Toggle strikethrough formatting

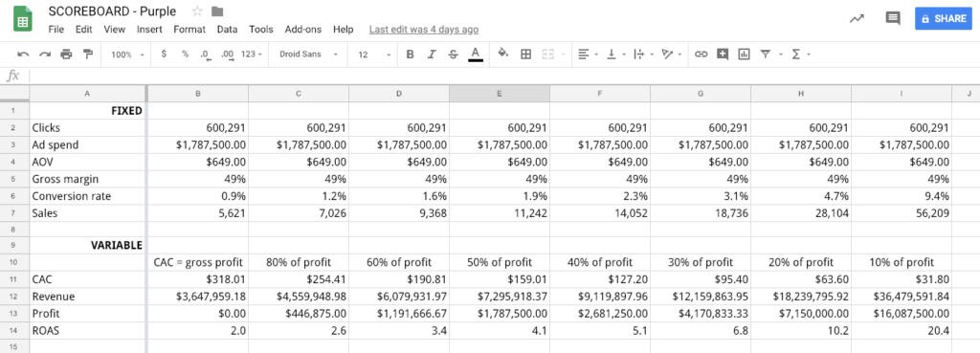453,55
